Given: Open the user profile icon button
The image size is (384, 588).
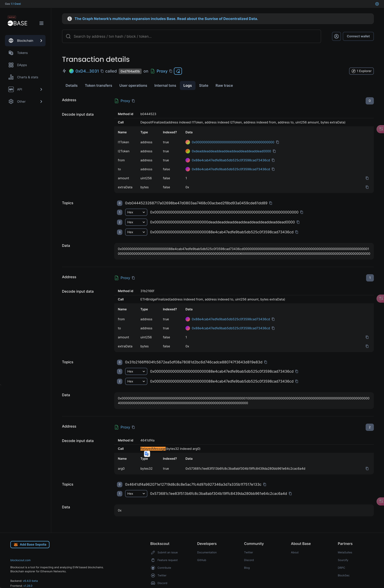Looking at the screenshot, I should [x=336, y=36].
